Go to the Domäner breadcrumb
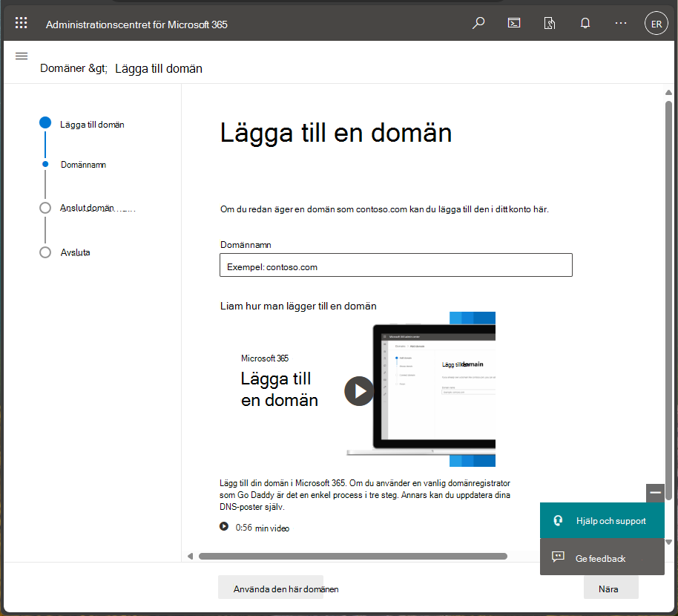The height and width of the screenshot is (616, 678). pyautogui.click(x=63, y=68)
